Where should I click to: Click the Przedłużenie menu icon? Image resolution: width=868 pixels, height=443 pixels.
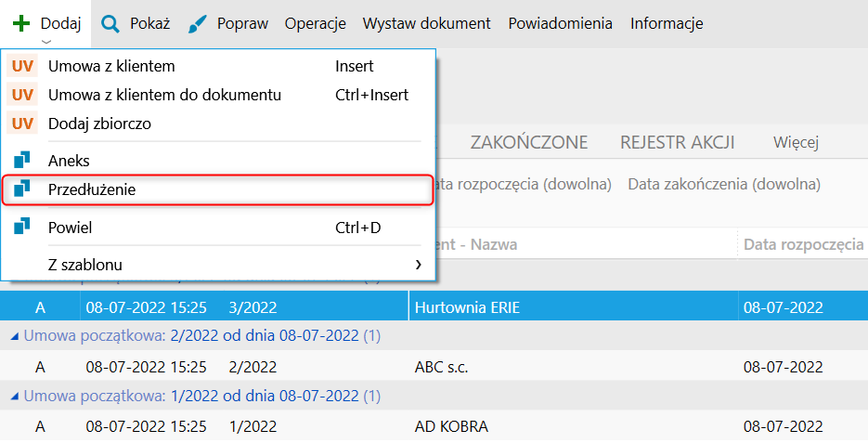22,189
